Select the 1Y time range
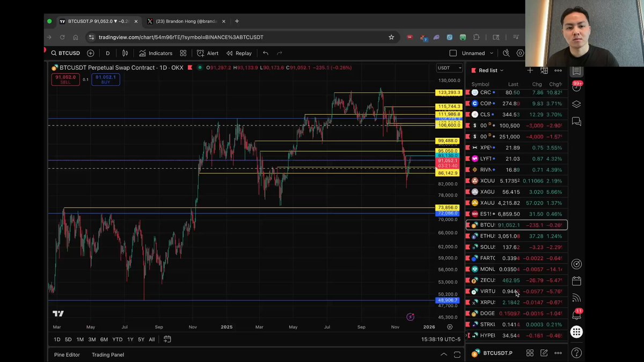 point(130,339)
